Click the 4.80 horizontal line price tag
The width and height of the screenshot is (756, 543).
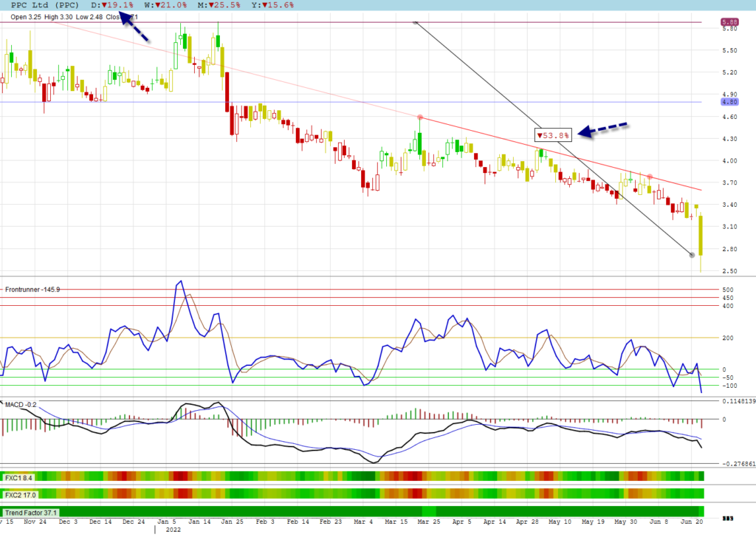(x=729, y=102)
